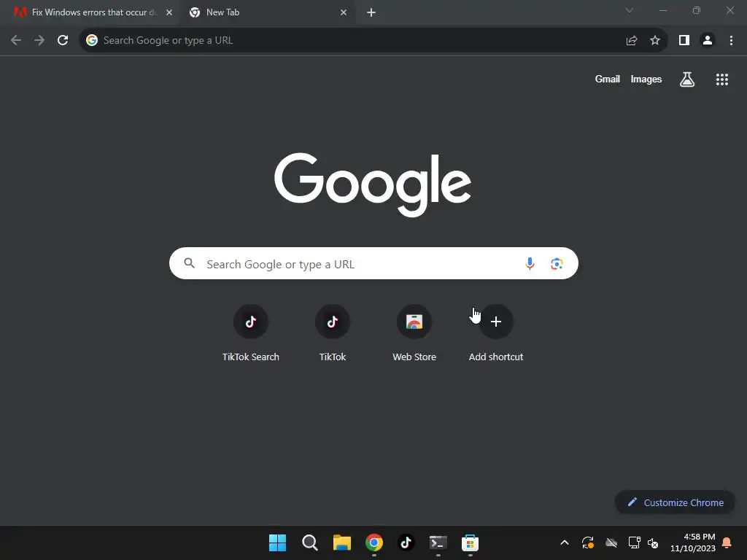Share this page using the share icon

click(x=632, y=41)
